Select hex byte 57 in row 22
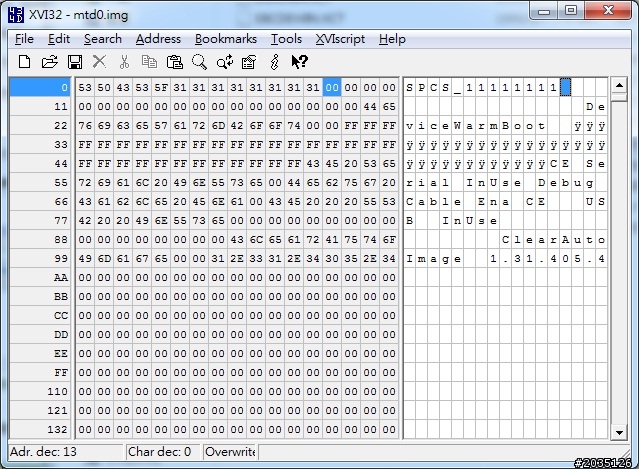The image size is (639, 471). (x=161, y=125)
